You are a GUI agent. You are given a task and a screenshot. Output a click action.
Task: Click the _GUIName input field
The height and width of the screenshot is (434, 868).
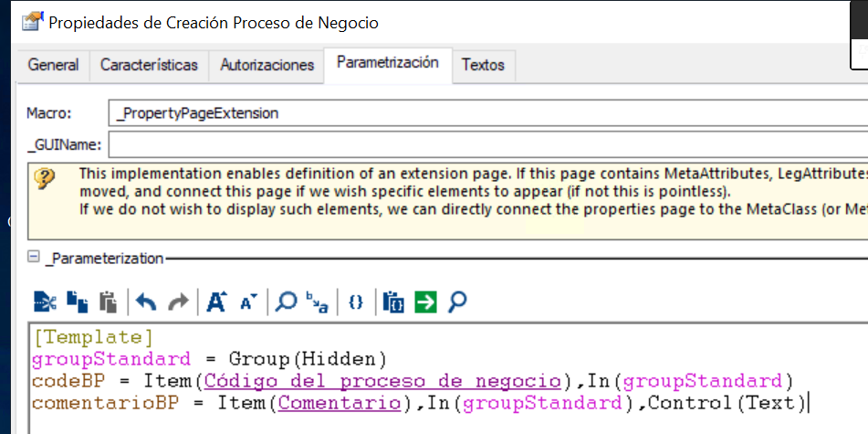[x=488, y=145]
